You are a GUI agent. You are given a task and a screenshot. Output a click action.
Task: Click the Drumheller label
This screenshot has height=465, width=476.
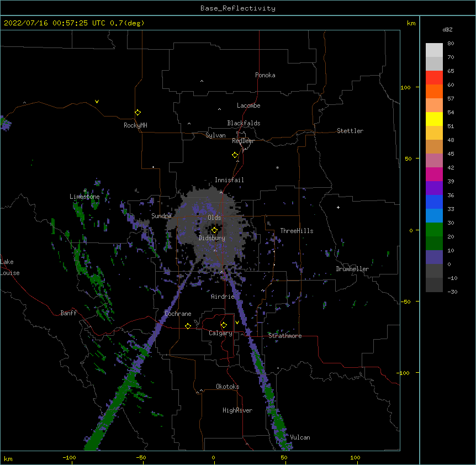tap(352, 269)
